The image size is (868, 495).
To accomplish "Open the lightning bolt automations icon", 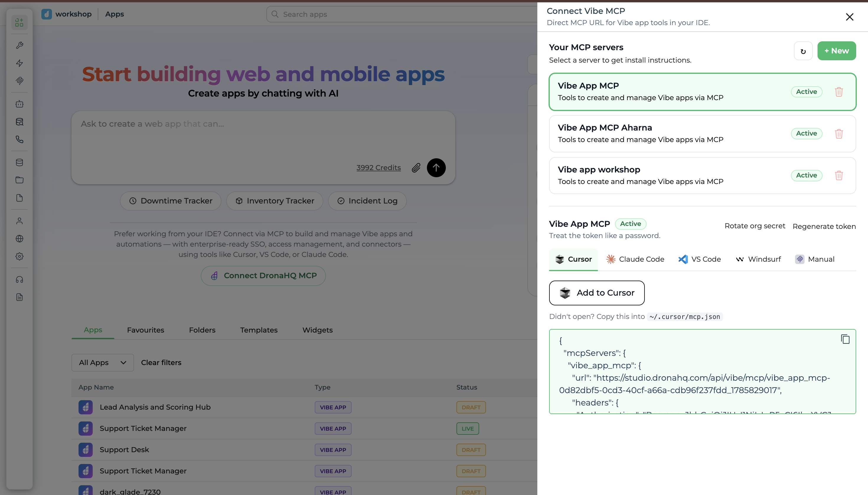I will [19, 63].
